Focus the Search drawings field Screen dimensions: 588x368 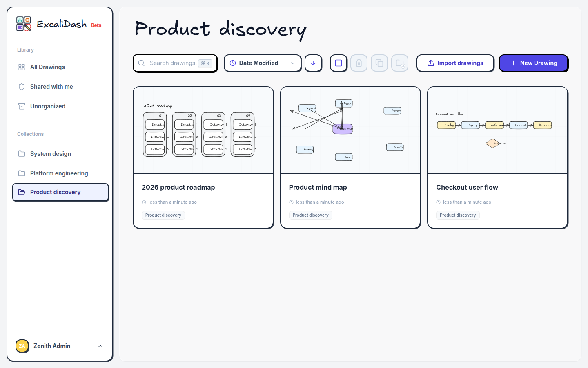[175, 63]
